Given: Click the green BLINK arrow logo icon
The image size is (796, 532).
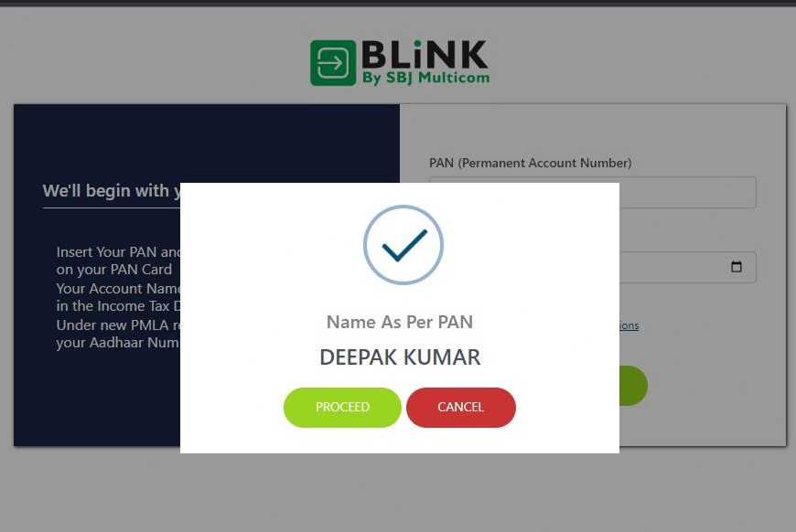Looking at the screenshot, I should tap(333, 63).
